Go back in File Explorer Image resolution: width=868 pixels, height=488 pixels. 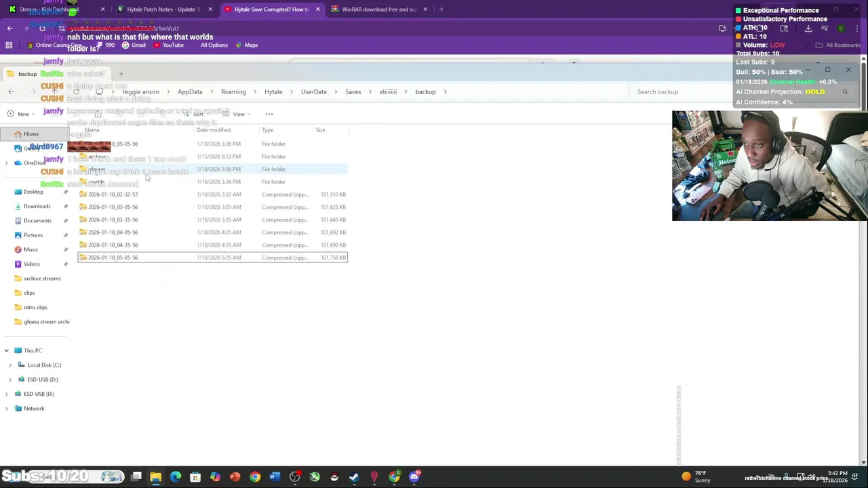[x=11, y=91]
